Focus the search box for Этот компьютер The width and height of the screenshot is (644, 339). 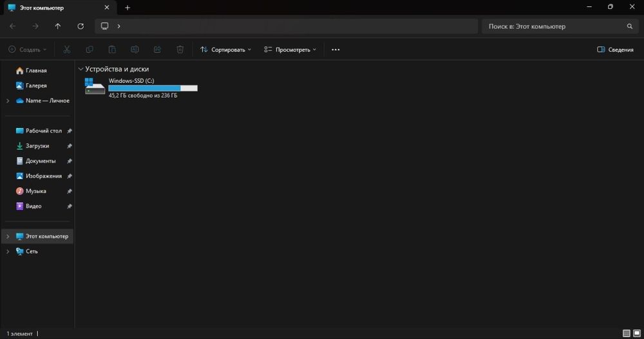pyautogui.click(x=560, y=26)
